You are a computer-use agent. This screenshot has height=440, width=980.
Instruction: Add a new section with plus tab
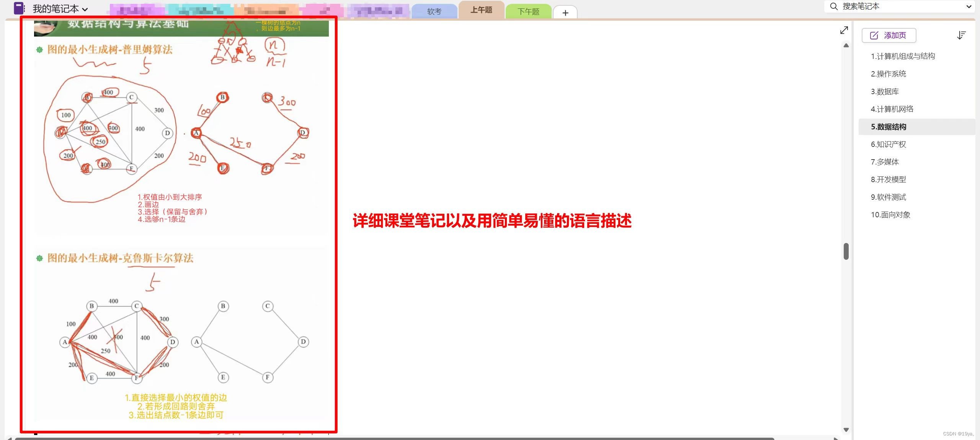tap(565, 13)
